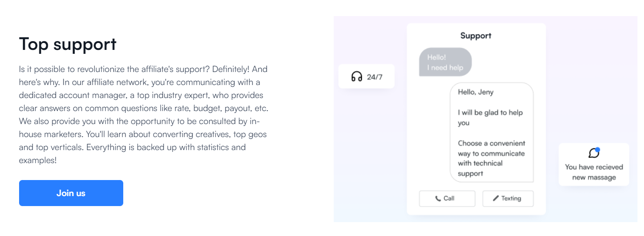The width and height of the screenshot is (644, 236).
Task: Click 'Choose a convenient way to communicate' text
Action: (491, 148)
